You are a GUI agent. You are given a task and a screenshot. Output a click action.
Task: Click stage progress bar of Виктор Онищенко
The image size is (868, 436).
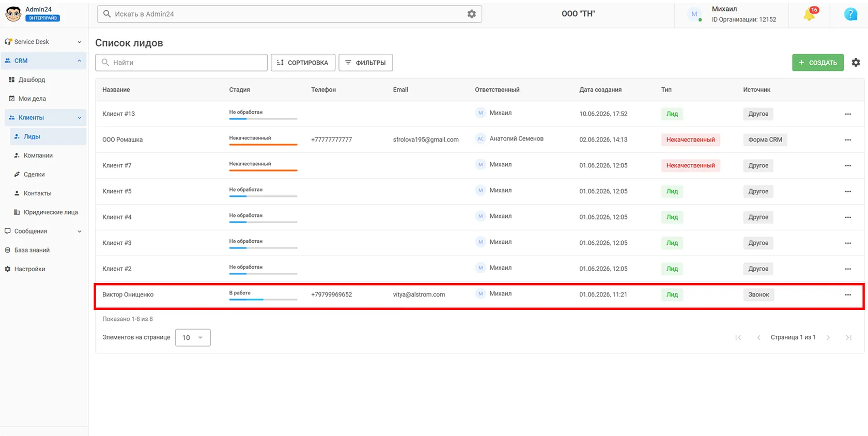263,299
